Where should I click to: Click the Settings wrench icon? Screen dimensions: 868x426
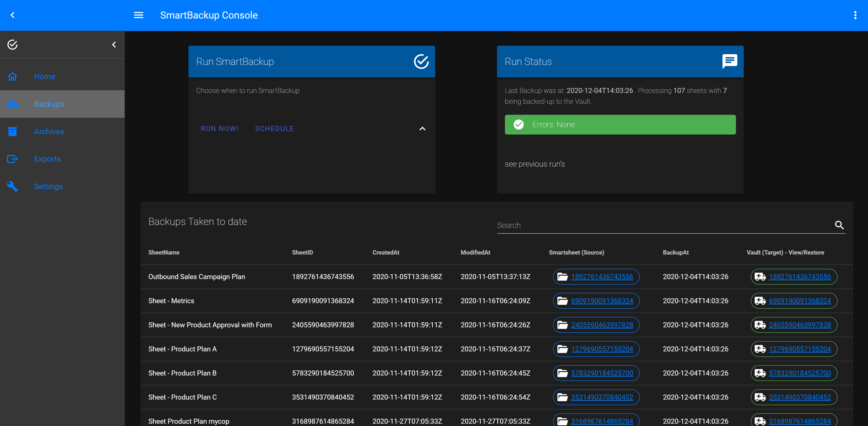(13, 186)
